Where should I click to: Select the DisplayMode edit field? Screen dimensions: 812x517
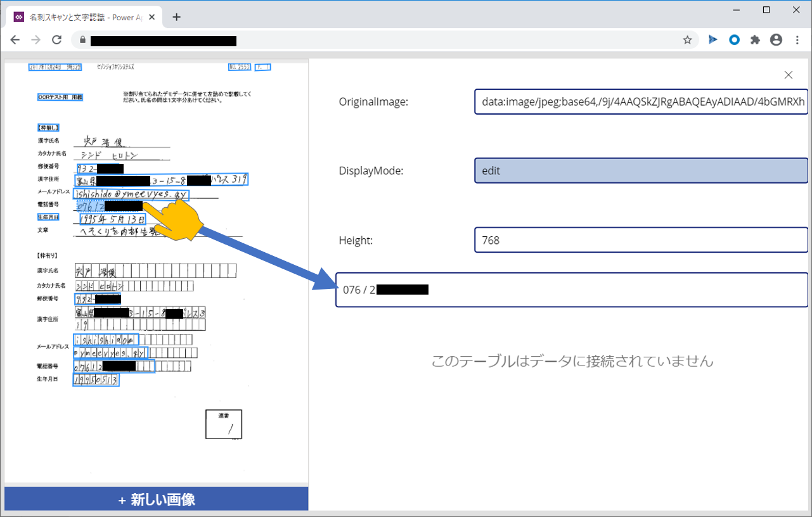(x=640, y=170)
